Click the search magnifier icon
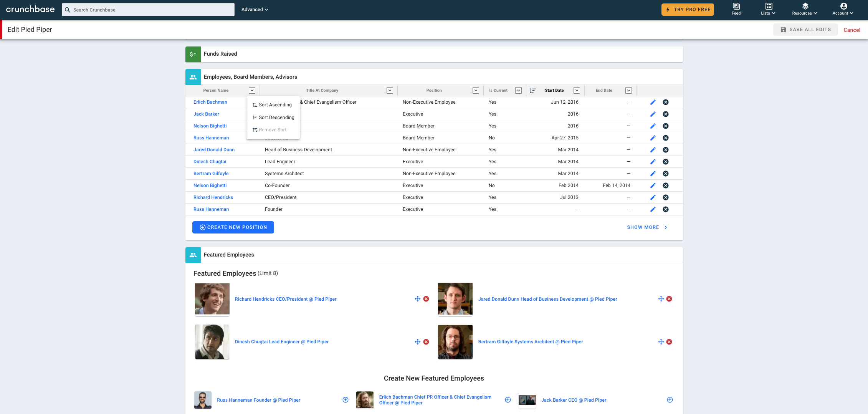The width and height of the screenshot is (868, 414). point(67,10)
